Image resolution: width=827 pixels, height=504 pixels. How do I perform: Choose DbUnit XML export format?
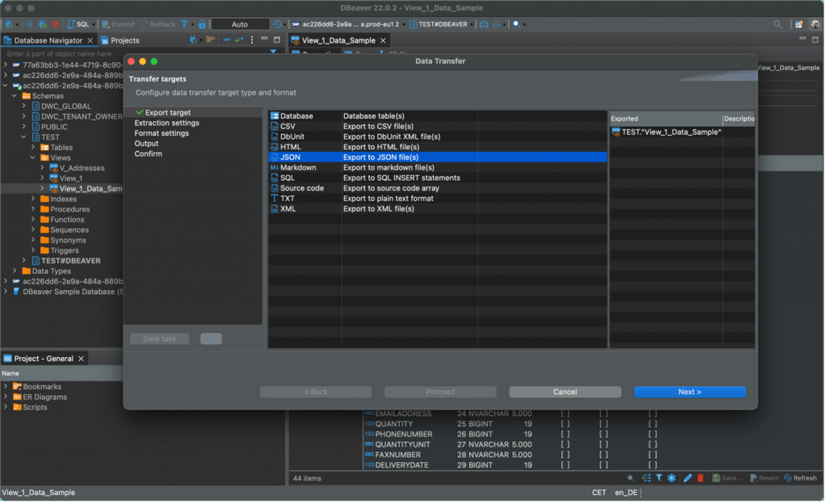(x=437, y=136)
